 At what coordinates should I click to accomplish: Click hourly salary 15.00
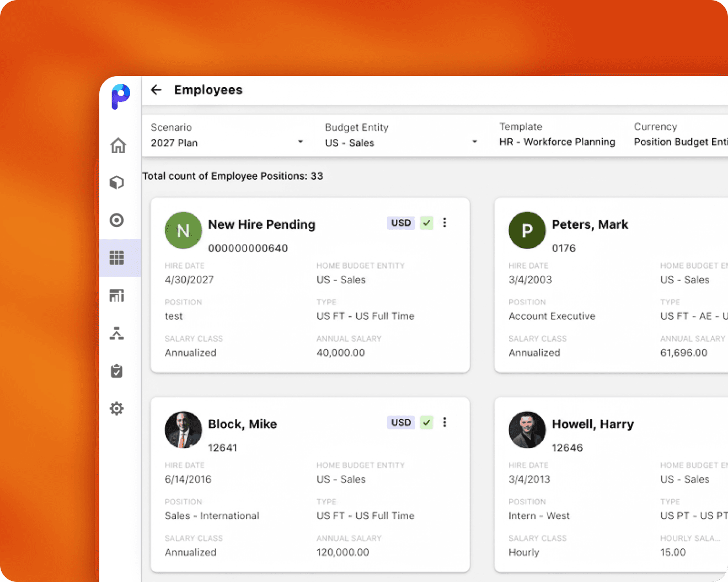point(673,552)
